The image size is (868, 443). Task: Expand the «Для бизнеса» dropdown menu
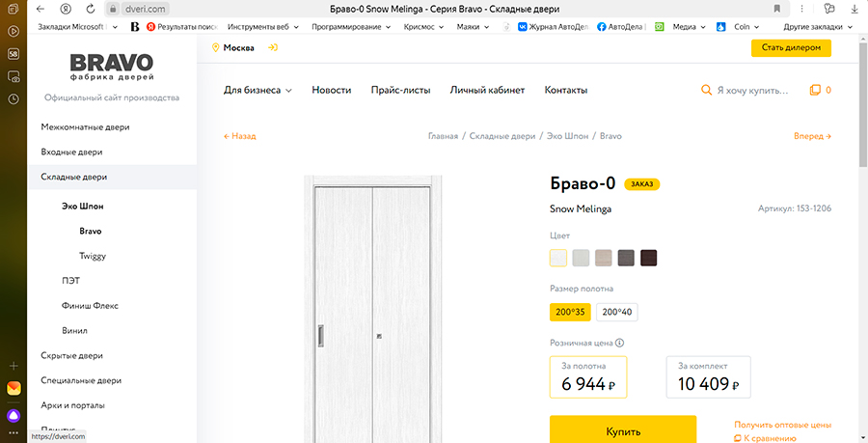pyautogui.click(x=258, y=91)
